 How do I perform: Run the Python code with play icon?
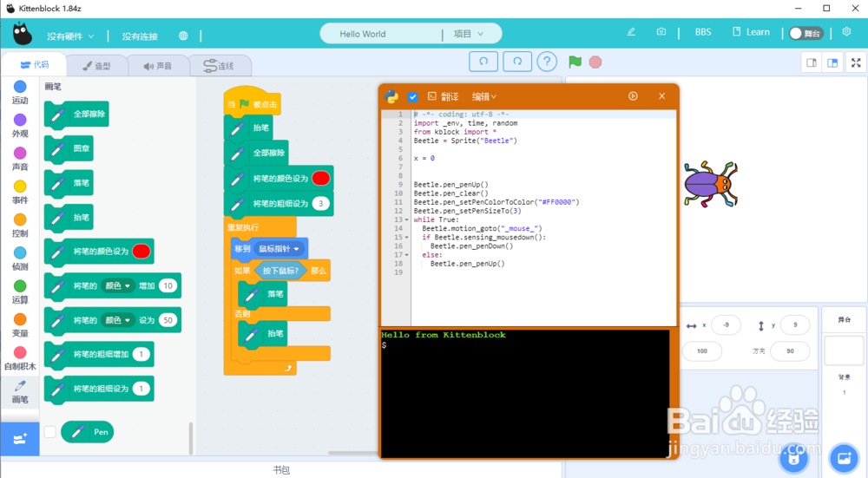click(x=633, y=96)
